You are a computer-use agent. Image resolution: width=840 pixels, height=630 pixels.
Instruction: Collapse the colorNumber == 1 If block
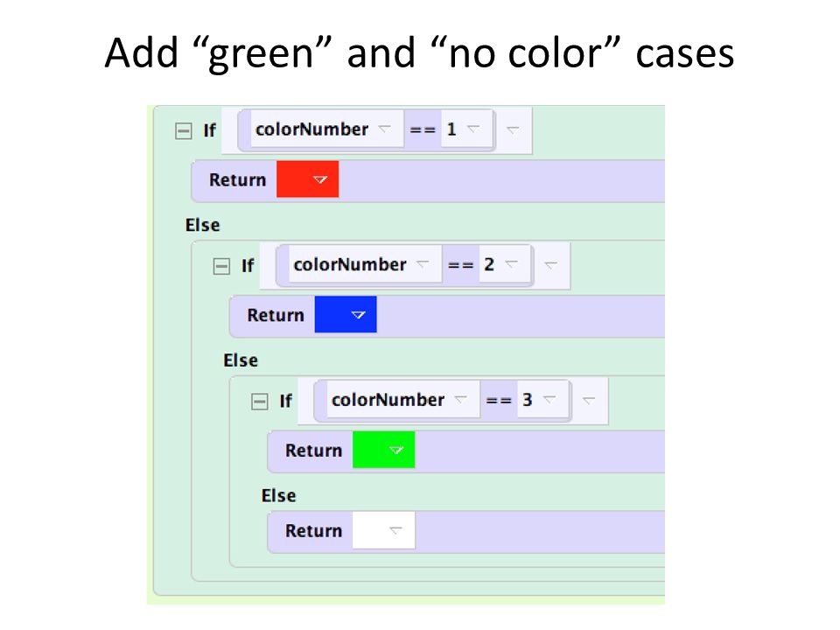183,130
